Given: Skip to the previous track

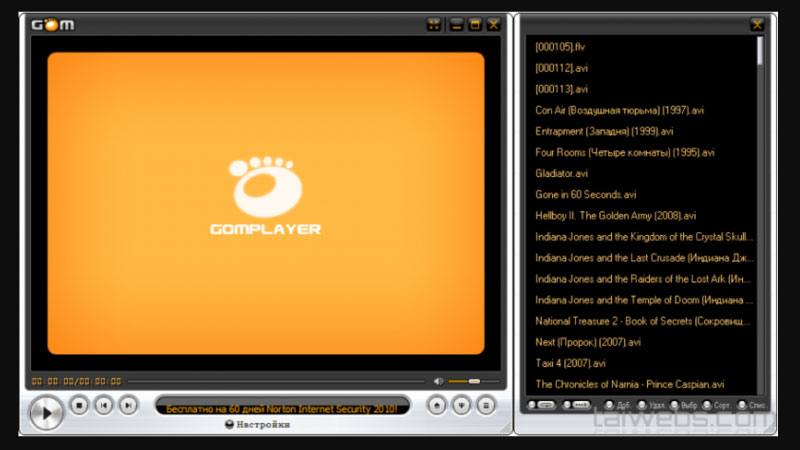Looking at the screenshot, I should [103, 405].
